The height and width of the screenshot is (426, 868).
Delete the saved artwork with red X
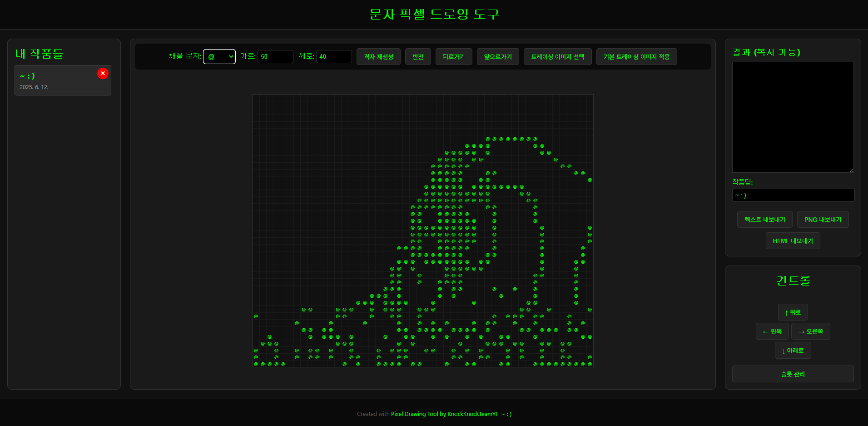coord(103,73)
